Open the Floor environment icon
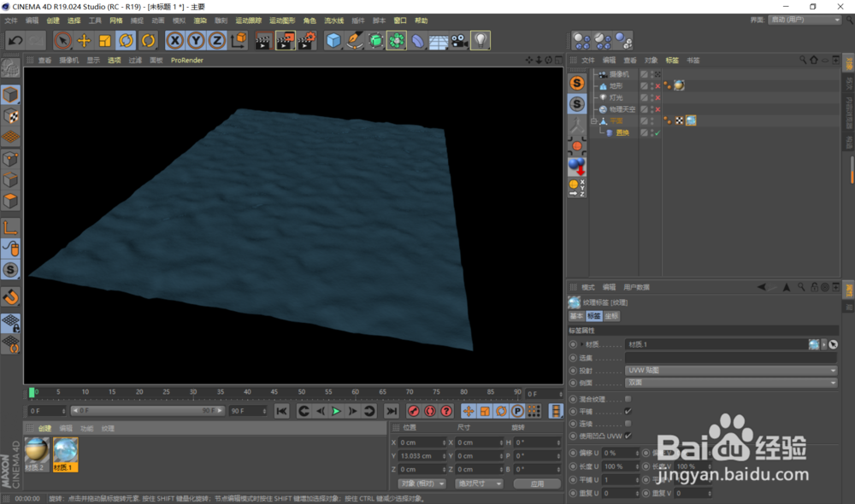Viewport: 855px width, 504px height. [x=439, y=40]
